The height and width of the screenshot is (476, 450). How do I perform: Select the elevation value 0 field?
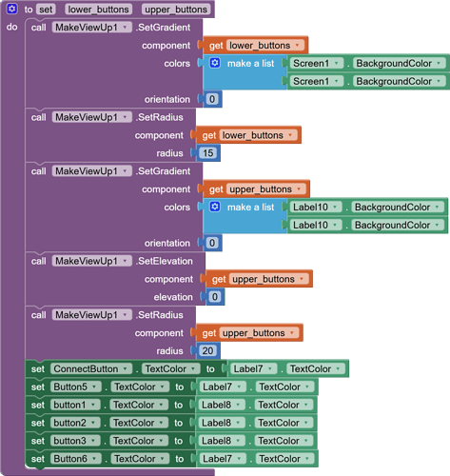pos(215,297)
